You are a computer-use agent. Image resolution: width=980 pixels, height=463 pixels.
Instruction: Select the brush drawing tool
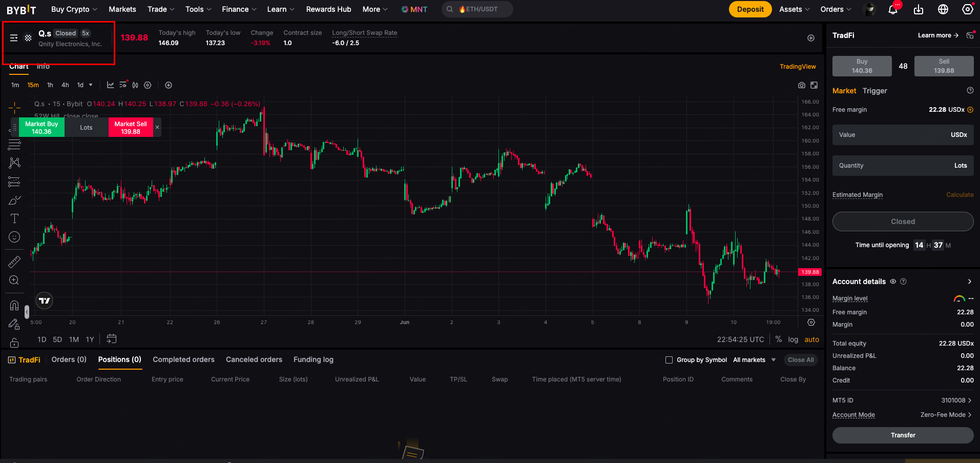(x=14, y=200)
